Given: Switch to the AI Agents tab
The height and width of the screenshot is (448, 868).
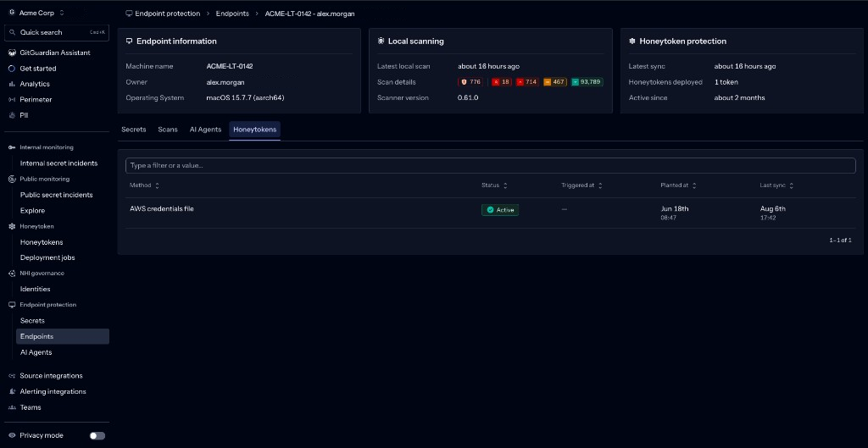Looking at the screenshot, I should [205, 130].
